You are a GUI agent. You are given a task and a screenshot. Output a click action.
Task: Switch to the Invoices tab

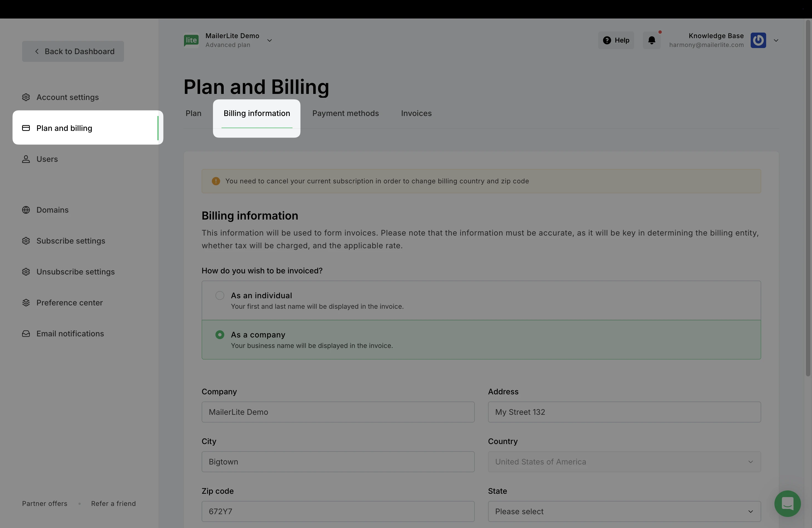coord(416,113)
